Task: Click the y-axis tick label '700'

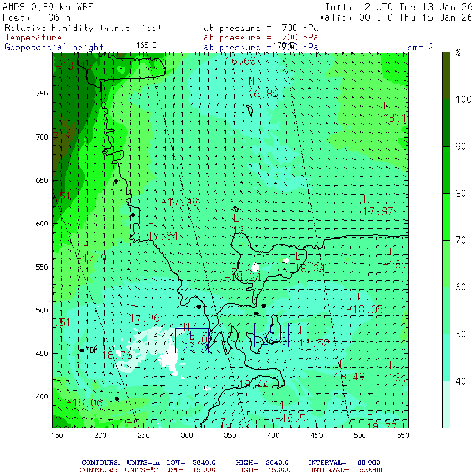Action: [x=42, y=137]
